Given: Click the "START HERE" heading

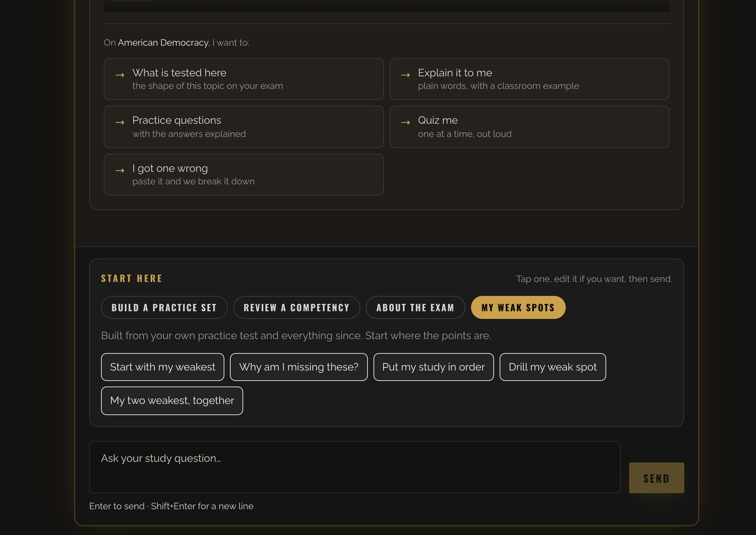Looking at the screenshot, I should (x=132, y=278).
